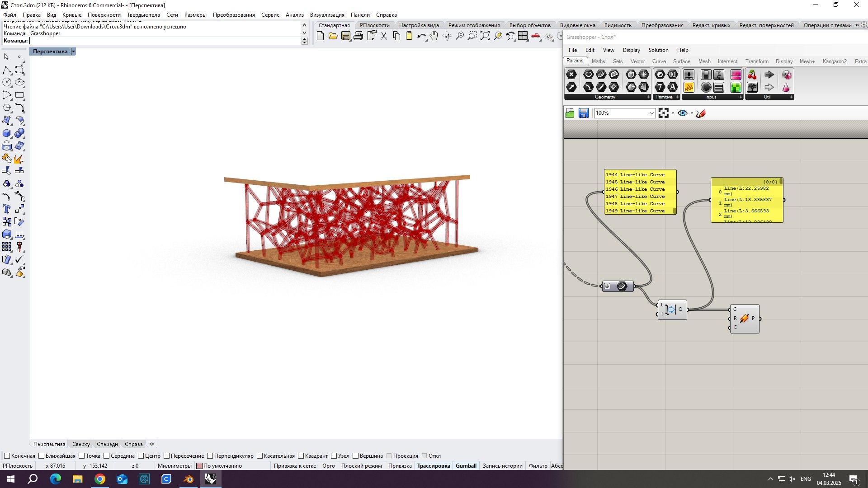Click the Zoom Extents magnifier icon
Screen dimensions: 868x488
(x=485, y=36)
